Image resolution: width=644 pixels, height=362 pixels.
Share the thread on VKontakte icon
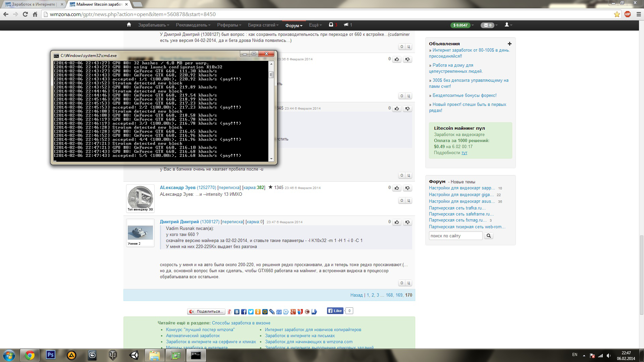(x=237, y=312)
